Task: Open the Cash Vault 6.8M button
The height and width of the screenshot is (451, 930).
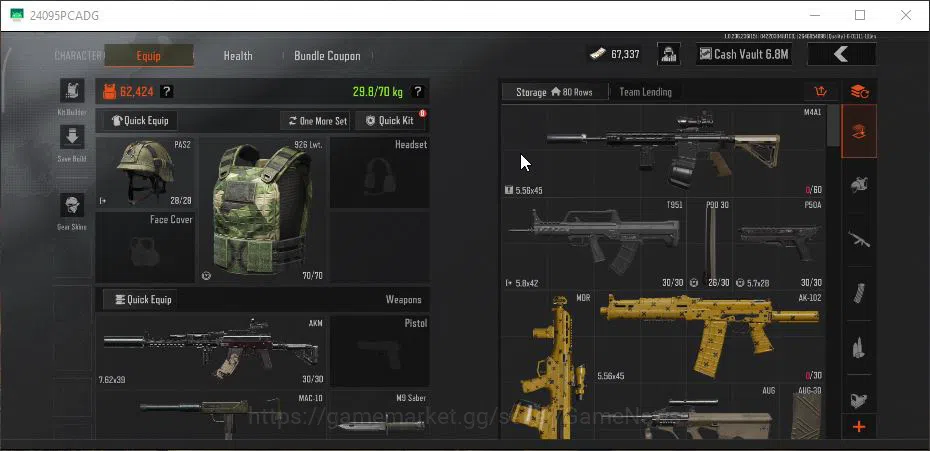Action: coord(744,54)
